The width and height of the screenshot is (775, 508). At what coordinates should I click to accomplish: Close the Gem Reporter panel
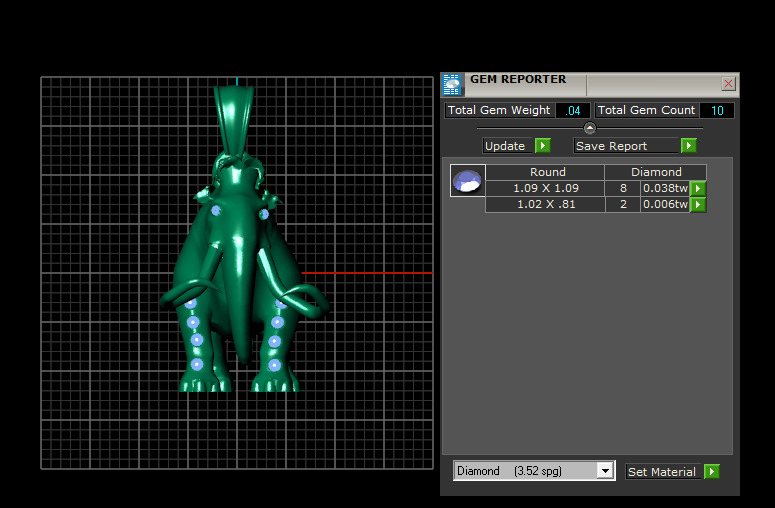coord(728,84)
